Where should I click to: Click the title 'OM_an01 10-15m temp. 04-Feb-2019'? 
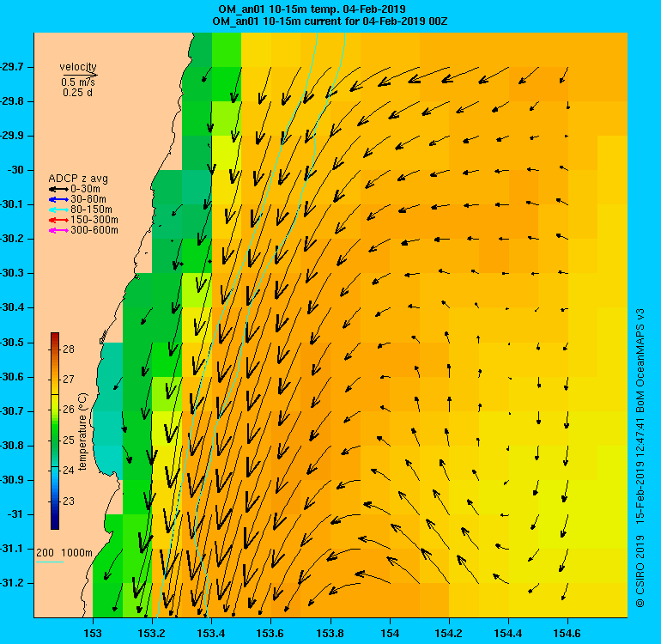312,9
